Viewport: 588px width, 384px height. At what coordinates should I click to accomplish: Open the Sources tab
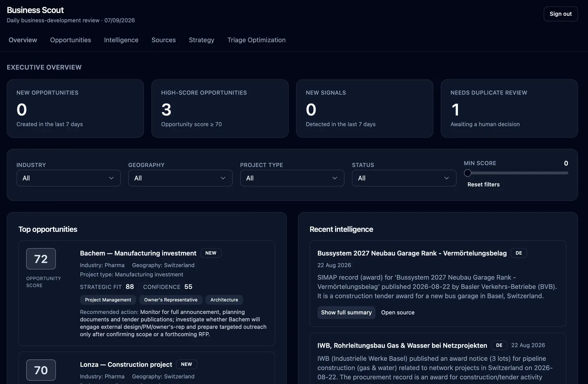[163, 40]
